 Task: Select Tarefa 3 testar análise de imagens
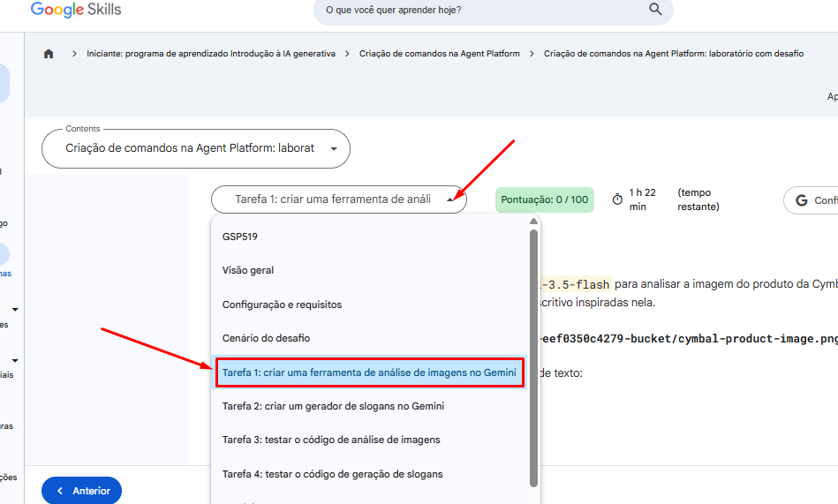(331, 440)
